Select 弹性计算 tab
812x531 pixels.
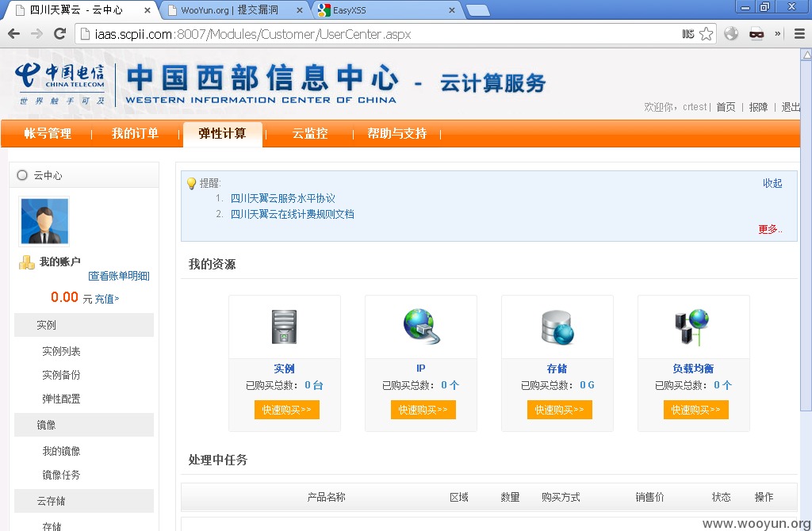(223, 133)
